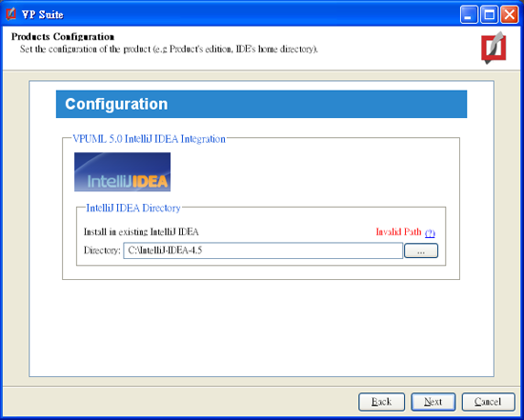Go Back to previous step
Image resolution: width=524 pixels, height=420 pixels.
pos(381,402)
